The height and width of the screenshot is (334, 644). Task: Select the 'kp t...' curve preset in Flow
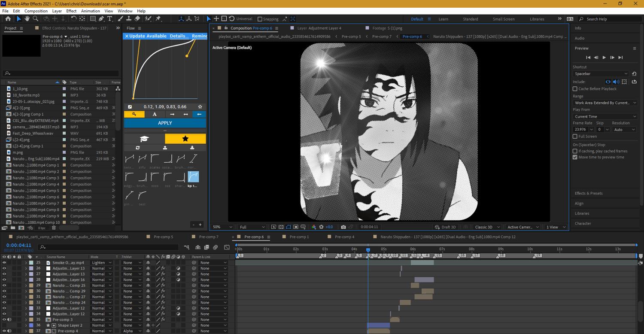click(193, 176)
